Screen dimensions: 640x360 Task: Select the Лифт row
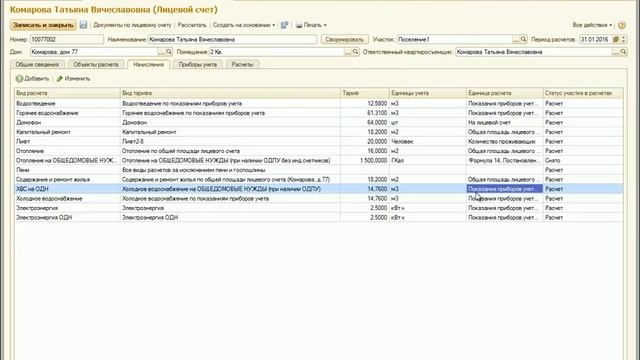click(319, 142)
